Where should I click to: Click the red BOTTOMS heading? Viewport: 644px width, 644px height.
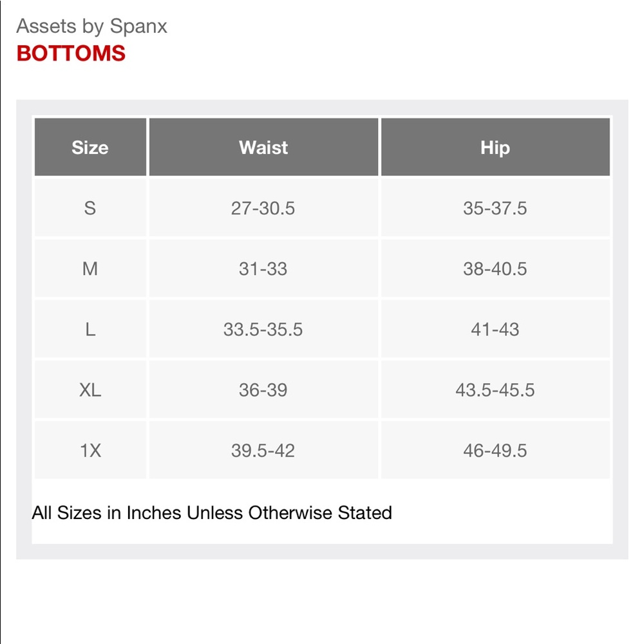(71, 53)
